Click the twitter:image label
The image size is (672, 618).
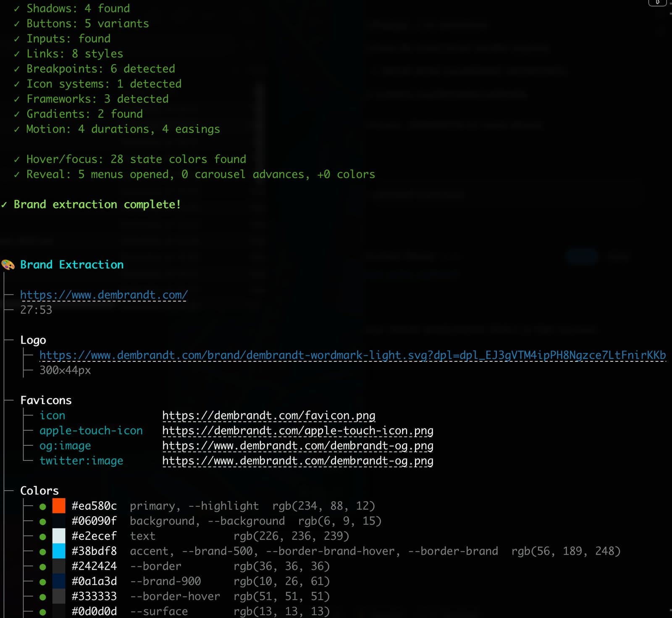(81, 461)
